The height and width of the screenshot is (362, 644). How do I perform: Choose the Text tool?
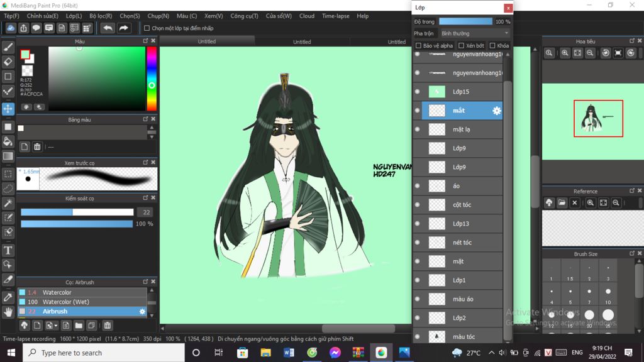8,250
